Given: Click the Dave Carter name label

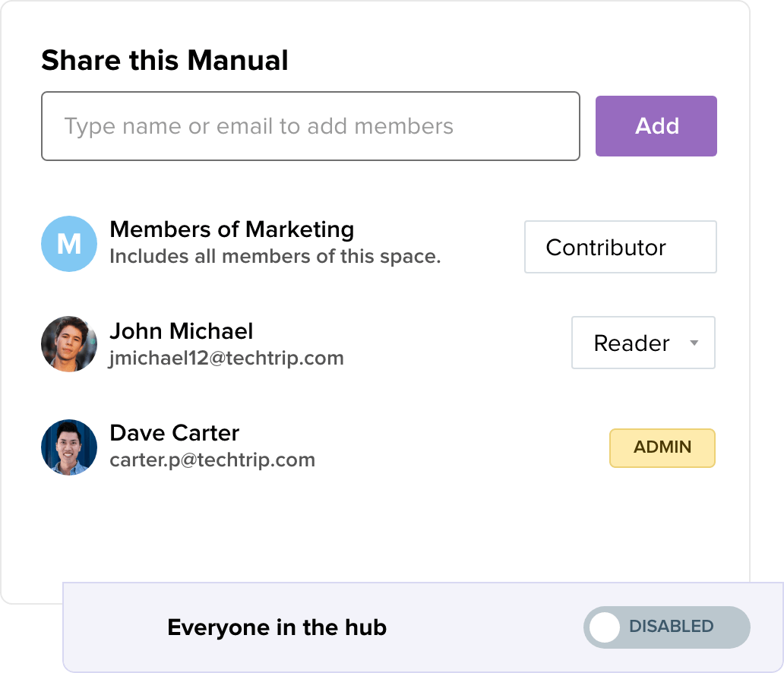Looking at the screenshot, I should point(174,433).
